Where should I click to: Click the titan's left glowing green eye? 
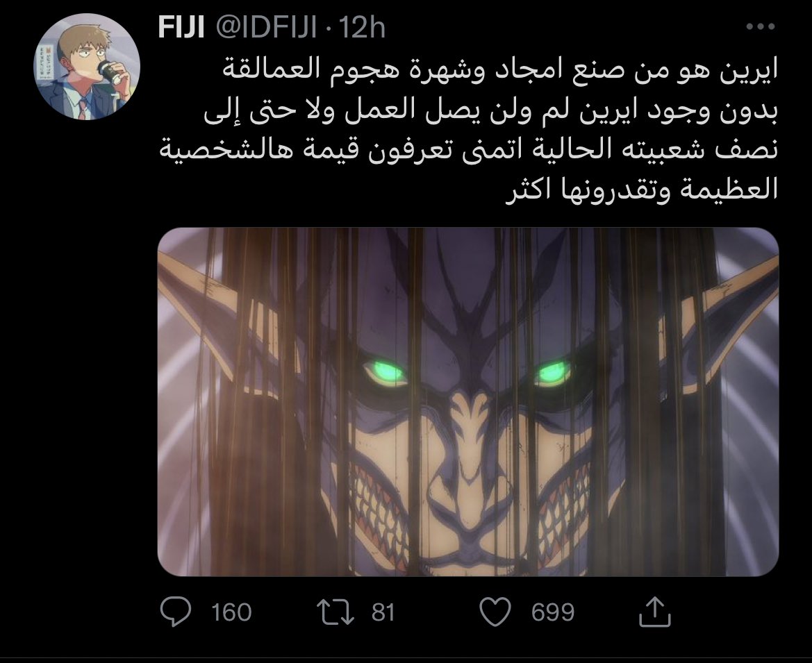386,372
